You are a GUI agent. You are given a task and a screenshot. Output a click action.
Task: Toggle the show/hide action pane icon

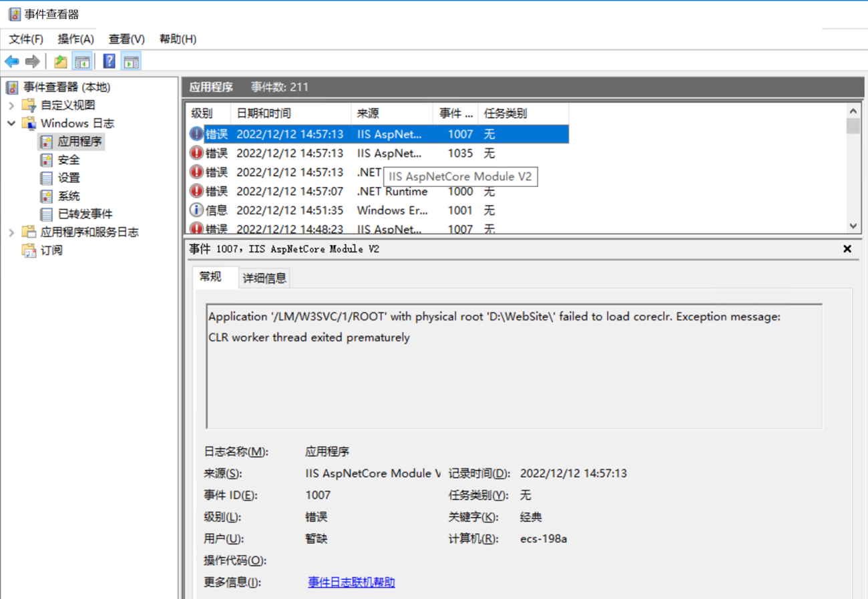132,62
